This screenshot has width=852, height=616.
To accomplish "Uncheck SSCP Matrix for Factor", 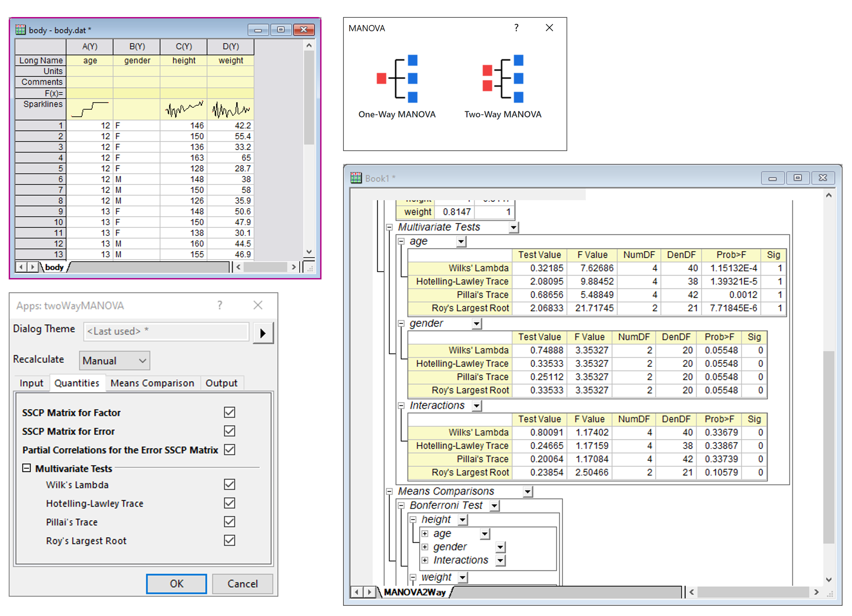I will (229, 412).
